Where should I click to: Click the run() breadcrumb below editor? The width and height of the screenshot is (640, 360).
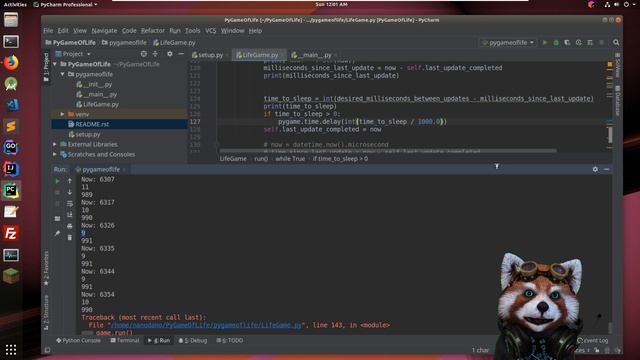click(x=261, y=159)
